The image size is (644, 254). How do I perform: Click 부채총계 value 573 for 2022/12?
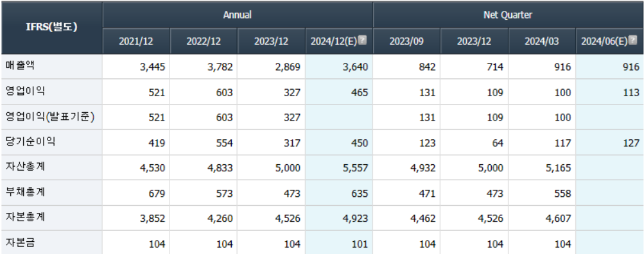pyautogui.click(x=225, y=194)
